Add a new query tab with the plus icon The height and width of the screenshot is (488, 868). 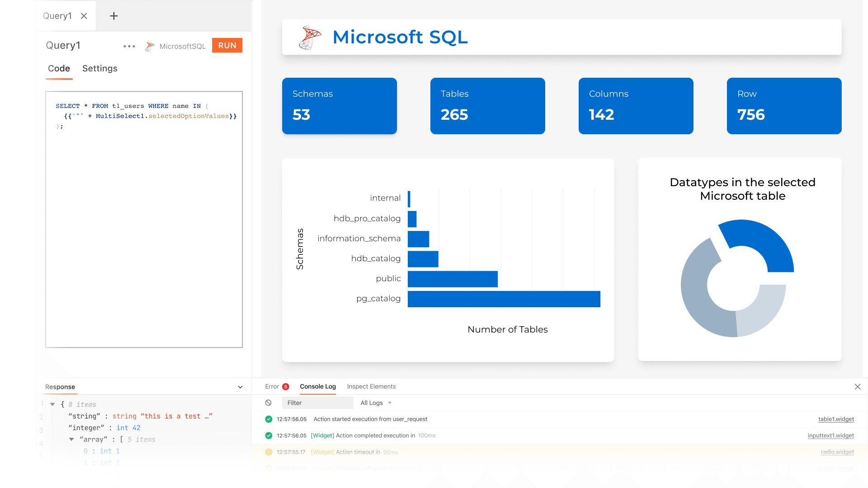[x=113, y=15]
